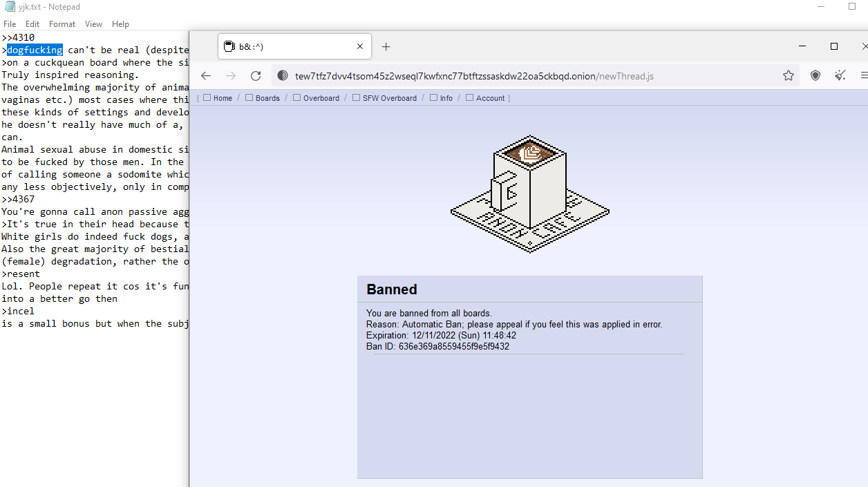Click the '>>4310' line in Notepad
This screenshot has height=487, width=868.
click(x=18, y=37)
